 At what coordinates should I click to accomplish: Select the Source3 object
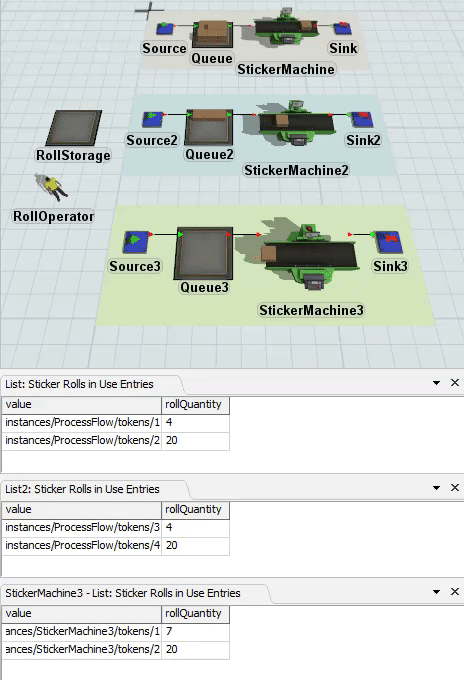point(136,242)
